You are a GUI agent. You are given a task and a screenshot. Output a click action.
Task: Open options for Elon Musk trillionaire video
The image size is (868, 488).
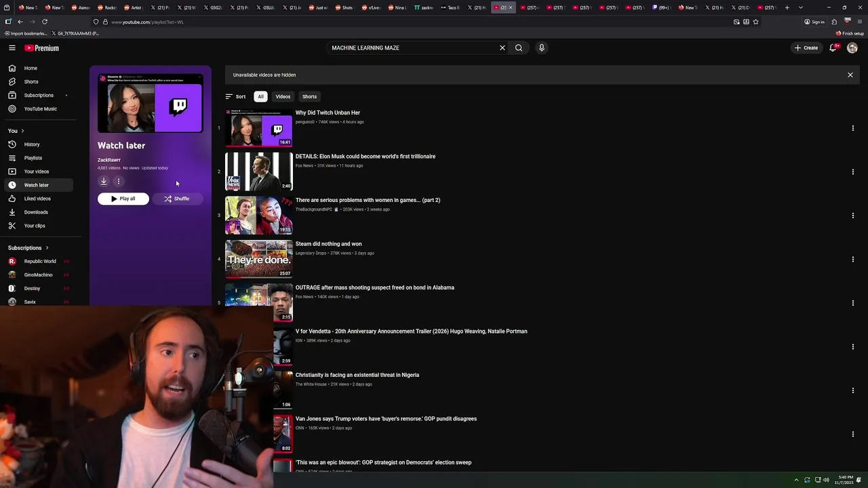pyautogui.click(x=852, y=171)
